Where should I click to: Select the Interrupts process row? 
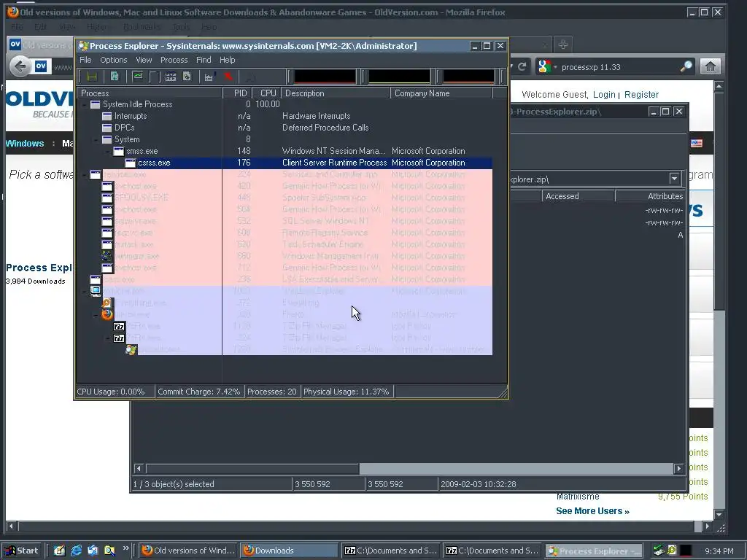click(285, 116)
